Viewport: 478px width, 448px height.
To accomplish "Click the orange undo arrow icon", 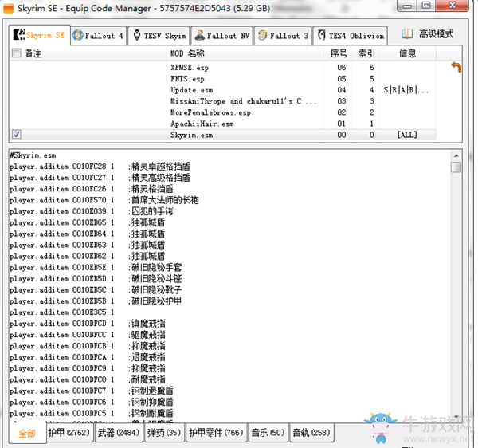I will [x=456, y=67].
